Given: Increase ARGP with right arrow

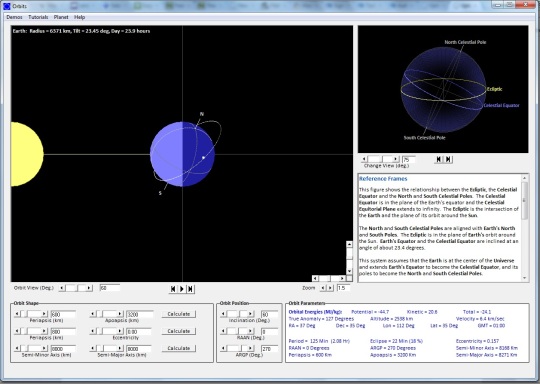Looking at the screenshot, I should 251,348.
